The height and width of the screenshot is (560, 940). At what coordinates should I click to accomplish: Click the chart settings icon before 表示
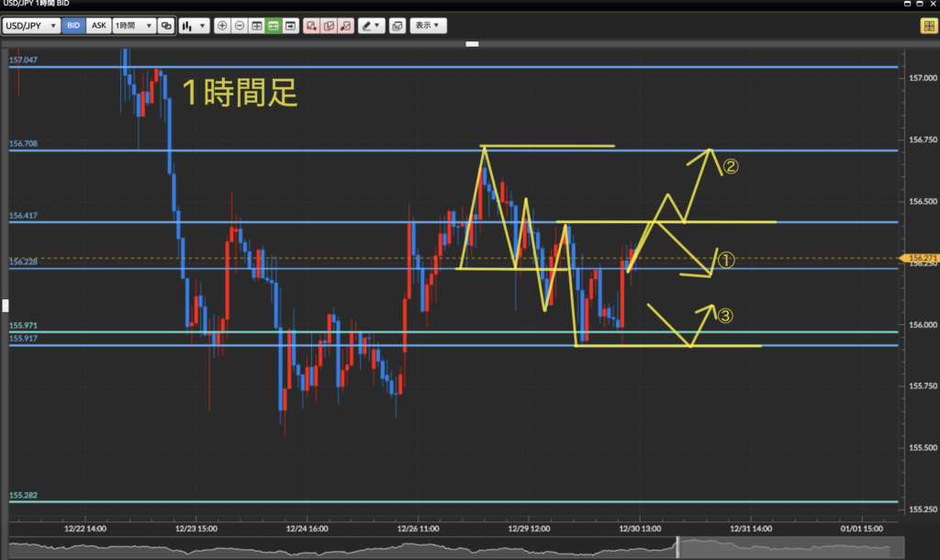397,26
